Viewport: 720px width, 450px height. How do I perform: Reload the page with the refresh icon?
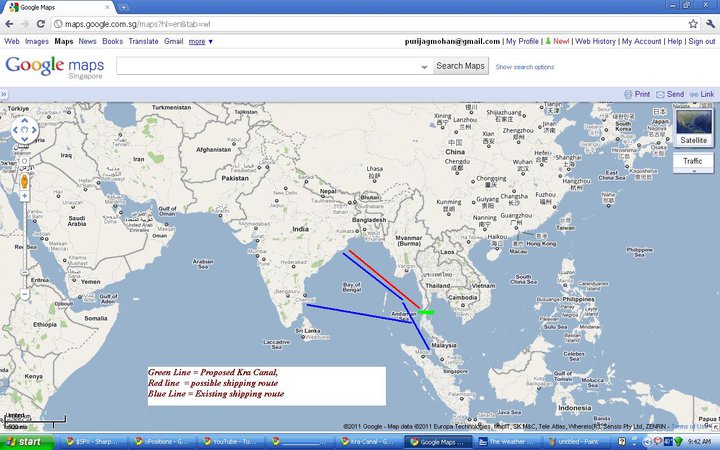41,24
